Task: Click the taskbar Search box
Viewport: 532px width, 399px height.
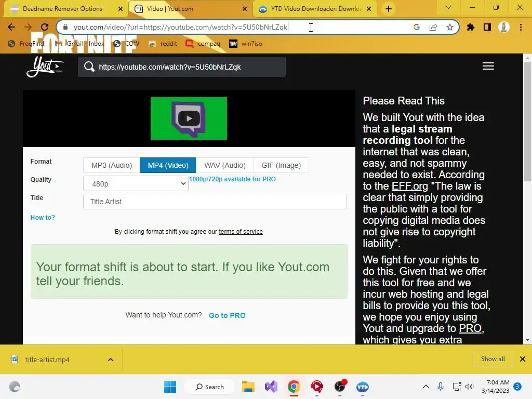Action: tap(209, 387)
